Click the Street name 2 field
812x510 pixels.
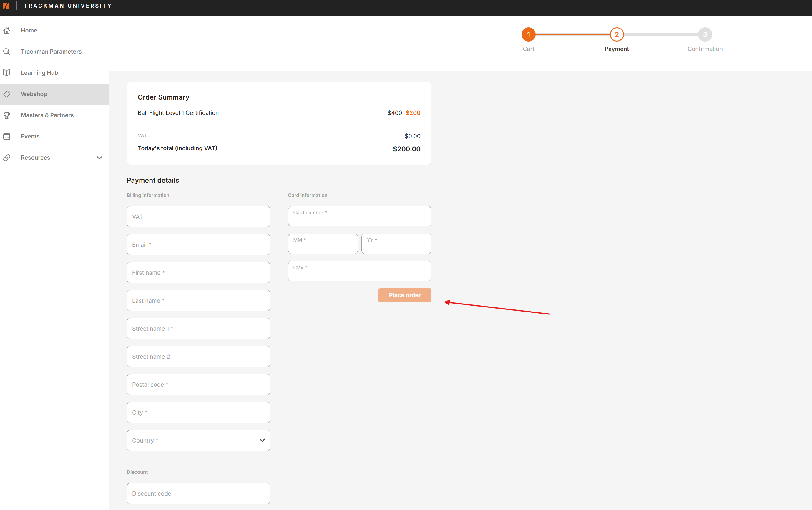[199, 357]
